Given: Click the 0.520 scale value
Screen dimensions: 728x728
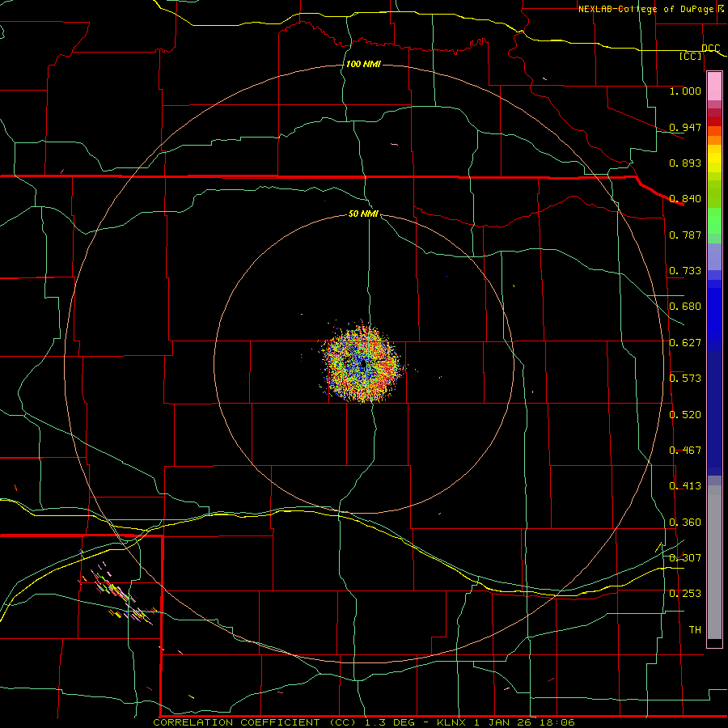Looking at the screenshot, I should coord(685,414).
